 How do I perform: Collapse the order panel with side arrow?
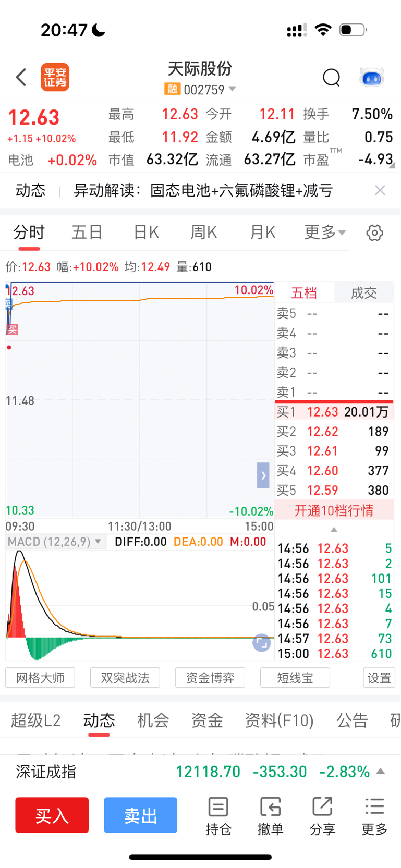[x=263, y=475]
